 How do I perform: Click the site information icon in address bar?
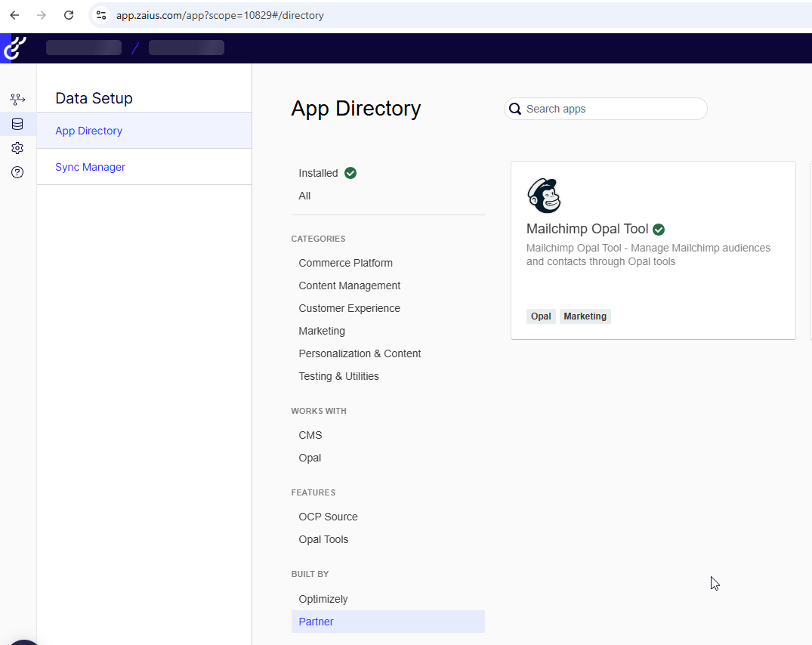click(x=101, y=15)
